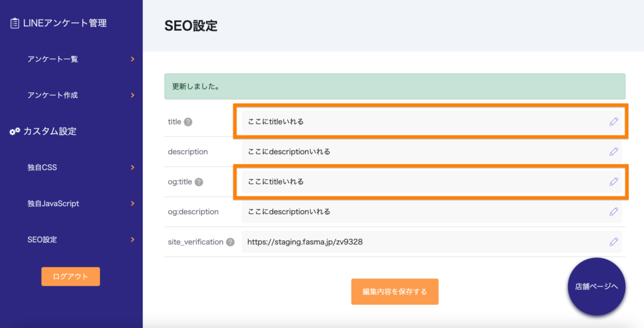Click the gears icon by カスタム設定

point(14,132)
